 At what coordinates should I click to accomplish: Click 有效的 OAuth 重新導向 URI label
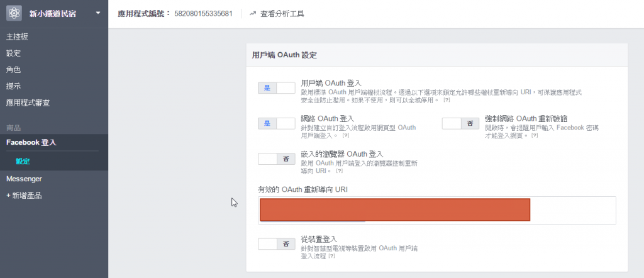tap(303, 189)
